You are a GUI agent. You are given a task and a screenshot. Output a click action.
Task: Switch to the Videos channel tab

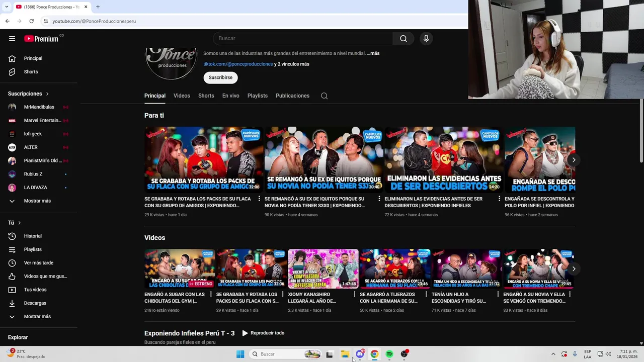tap(182, 96)
